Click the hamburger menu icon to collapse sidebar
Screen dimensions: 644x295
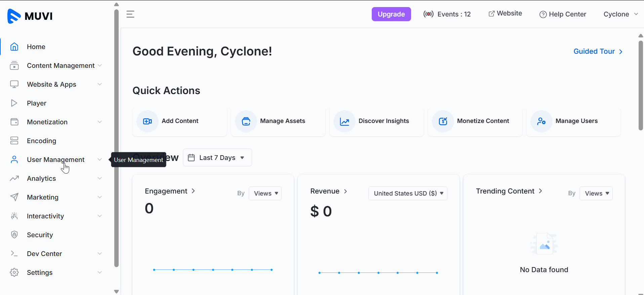[130, 14]
